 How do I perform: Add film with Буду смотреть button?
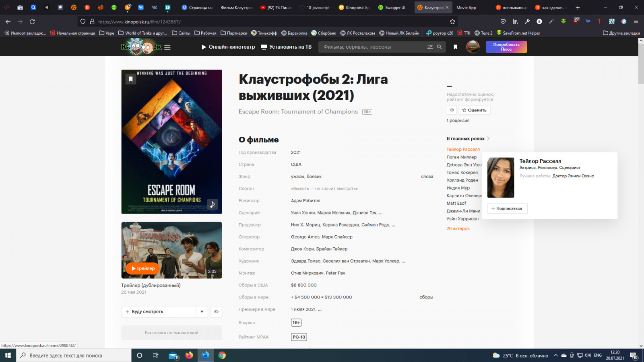click(159, 312)
